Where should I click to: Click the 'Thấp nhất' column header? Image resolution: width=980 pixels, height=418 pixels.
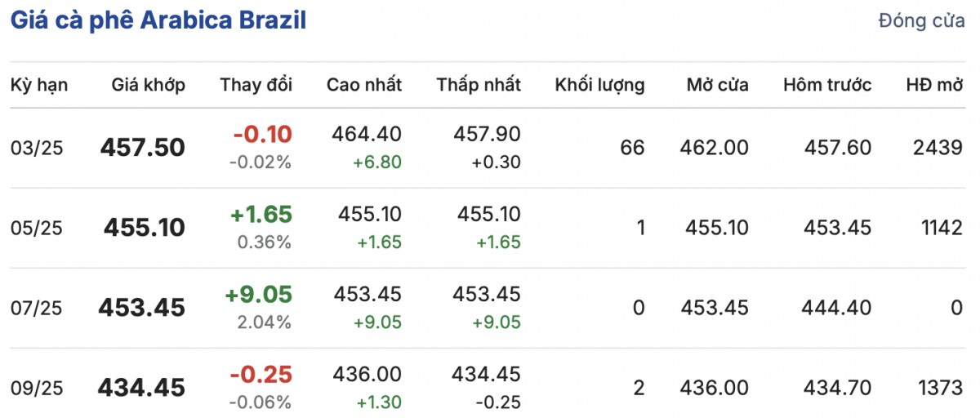coord(479,85)
